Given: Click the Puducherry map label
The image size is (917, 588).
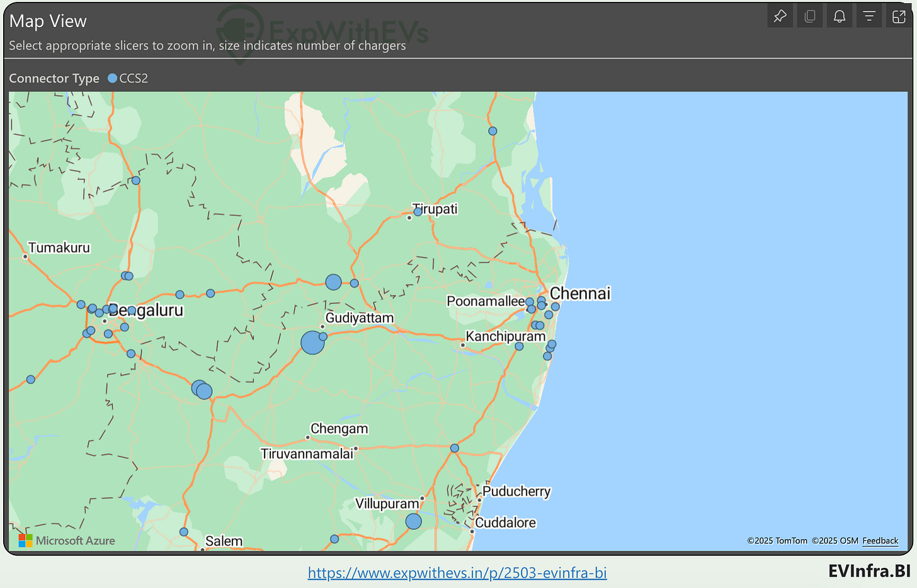Looking at the screenshot, I should pyautogui.click(x=516, y=491).
